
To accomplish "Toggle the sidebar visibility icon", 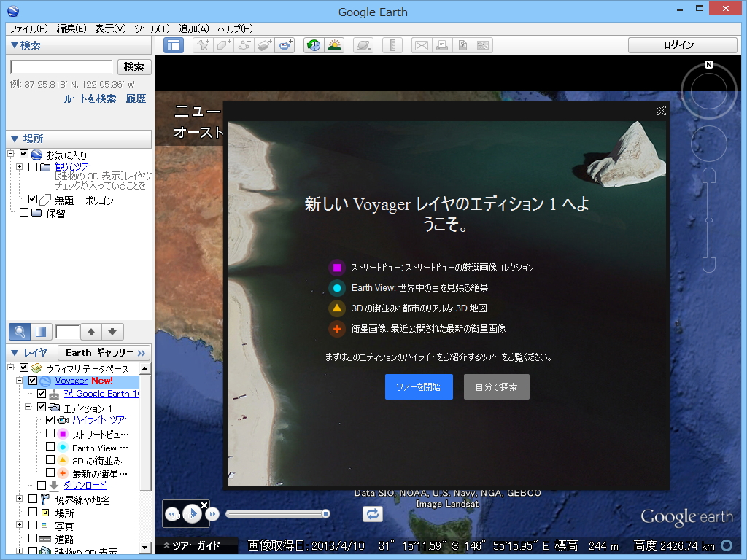I will pos(174,45).
